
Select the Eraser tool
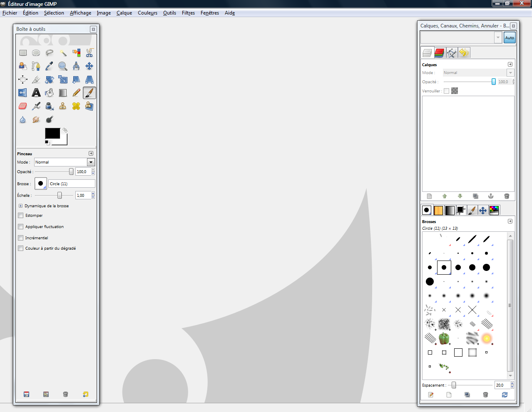point(23,106)
